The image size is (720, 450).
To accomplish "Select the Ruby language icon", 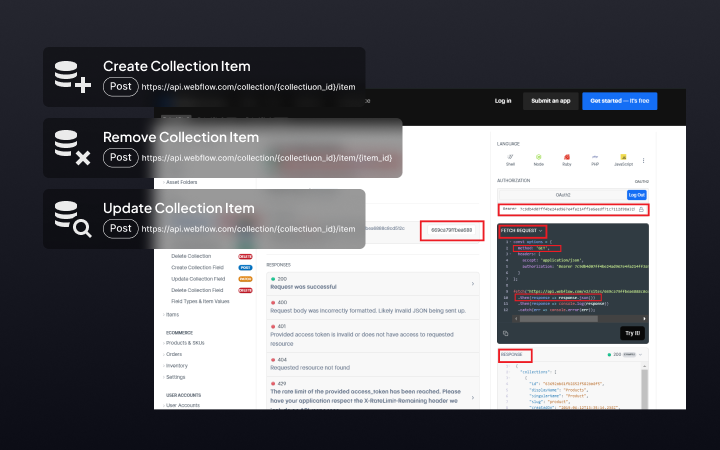I will pyautogui.click(x=567, y=157).
